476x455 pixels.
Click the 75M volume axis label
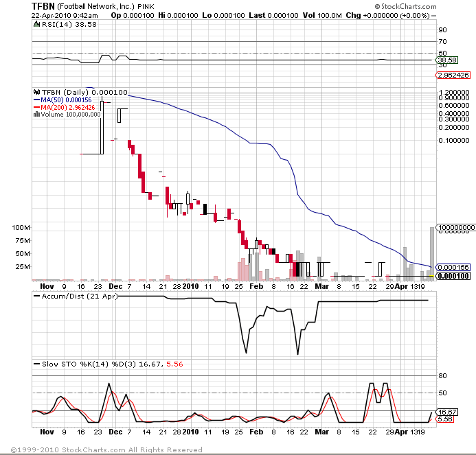pos(23,241)
